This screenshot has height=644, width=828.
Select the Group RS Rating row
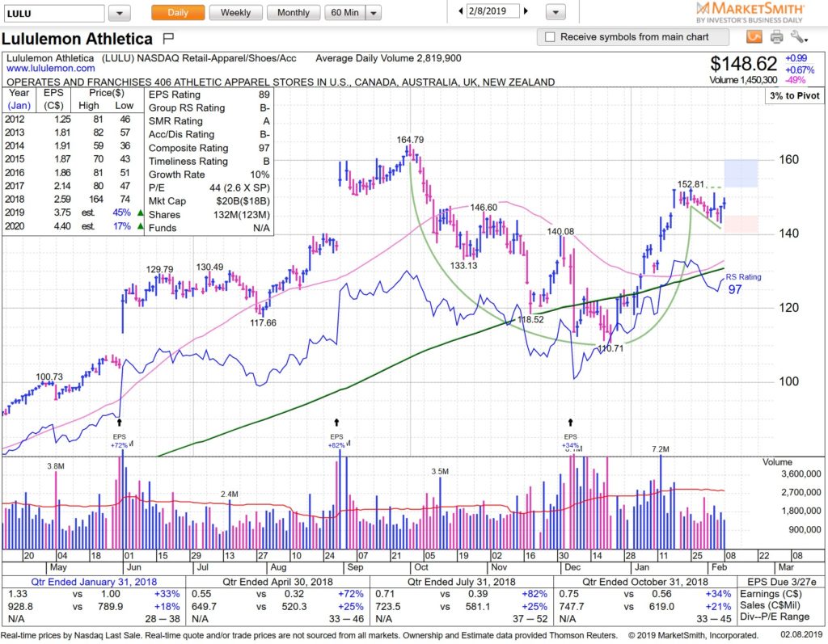point(209,107)
